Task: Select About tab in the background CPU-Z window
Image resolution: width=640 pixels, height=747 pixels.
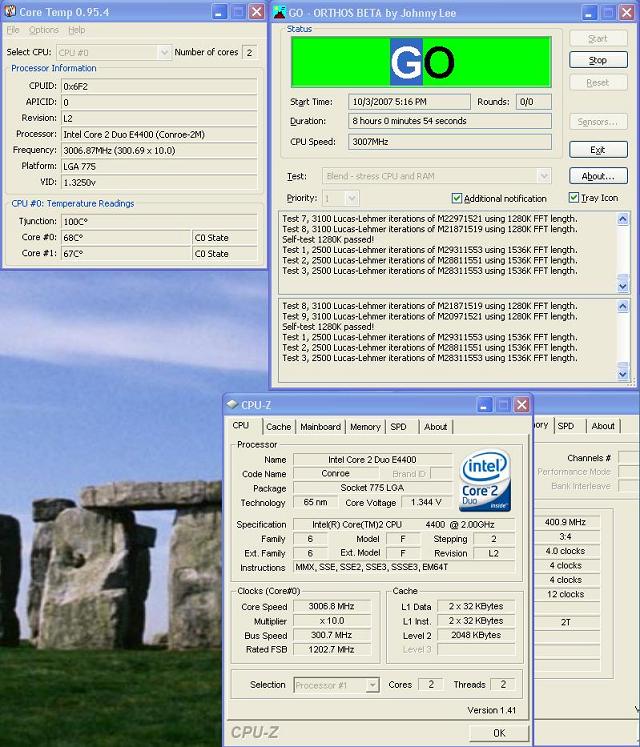Action: [603, 426]
